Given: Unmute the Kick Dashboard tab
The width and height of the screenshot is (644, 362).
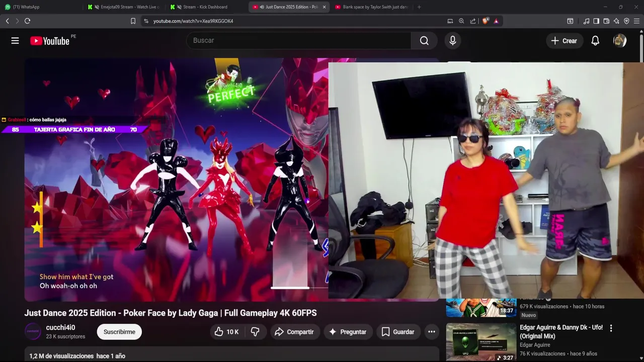Looking at the screenshot, I should tap(179, 7).
